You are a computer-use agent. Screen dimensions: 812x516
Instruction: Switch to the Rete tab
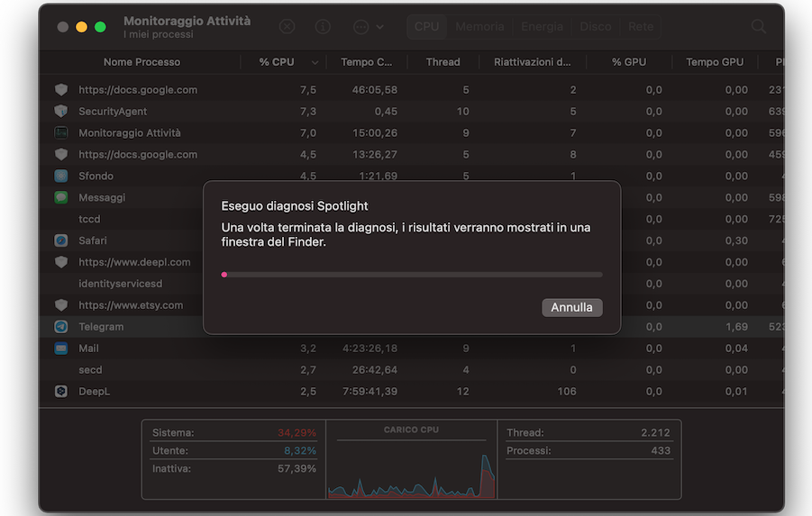(x=641, y=26)
